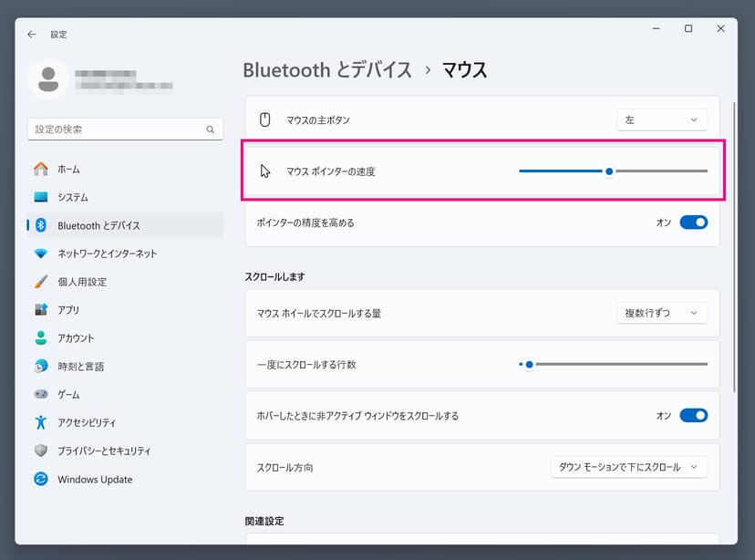Image resolution: width=755 pixels, height=560 pixels.
Task: Click the search magnifier icon
Action: [210, 130]
